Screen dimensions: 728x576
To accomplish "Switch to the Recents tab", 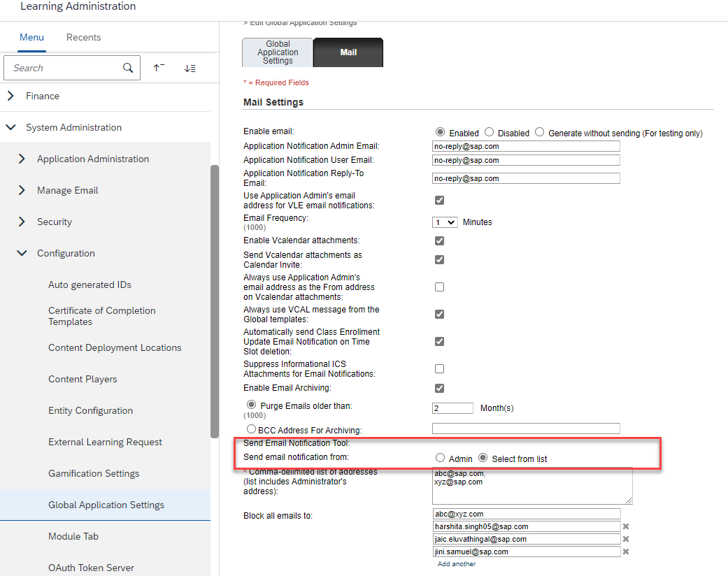I will tap(83, 37).
